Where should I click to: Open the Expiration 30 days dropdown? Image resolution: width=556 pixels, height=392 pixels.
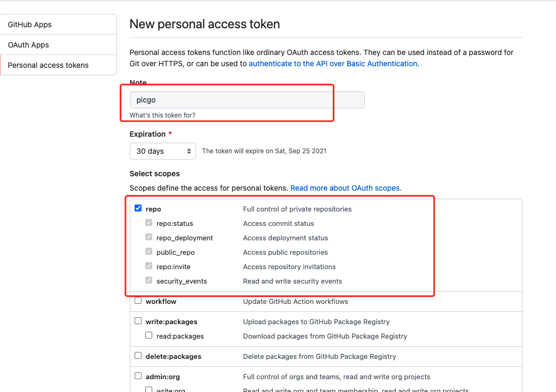pyautogui.click(x=163, y=151)
